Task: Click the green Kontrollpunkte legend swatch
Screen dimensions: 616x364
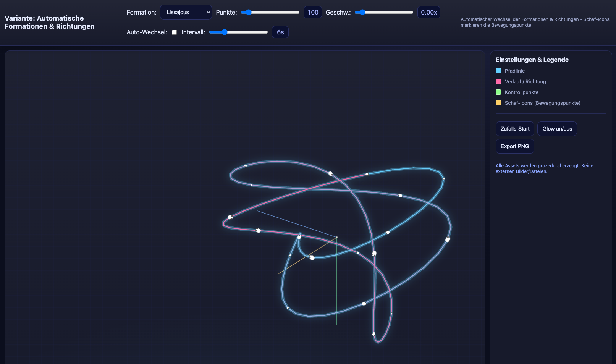Action: (498, 92)
